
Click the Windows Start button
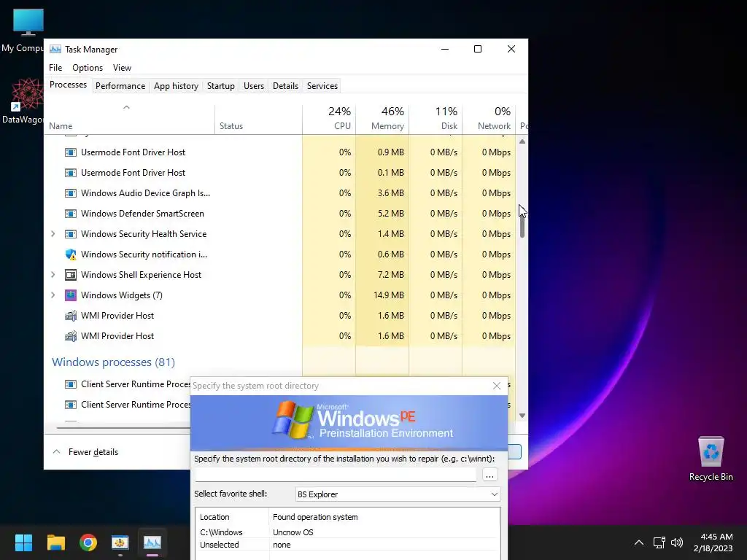click(23, 542)
